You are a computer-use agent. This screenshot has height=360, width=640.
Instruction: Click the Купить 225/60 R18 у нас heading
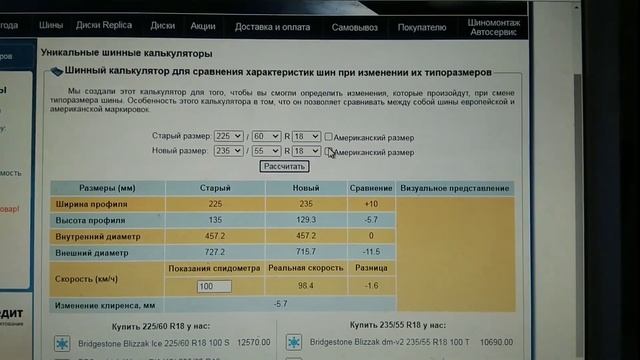point(161,327)
